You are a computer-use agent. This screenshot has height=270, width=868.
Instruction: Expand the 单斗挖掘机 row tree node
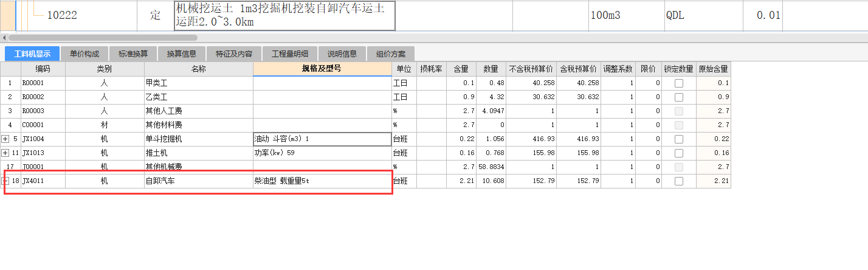(x=6, y=139)
